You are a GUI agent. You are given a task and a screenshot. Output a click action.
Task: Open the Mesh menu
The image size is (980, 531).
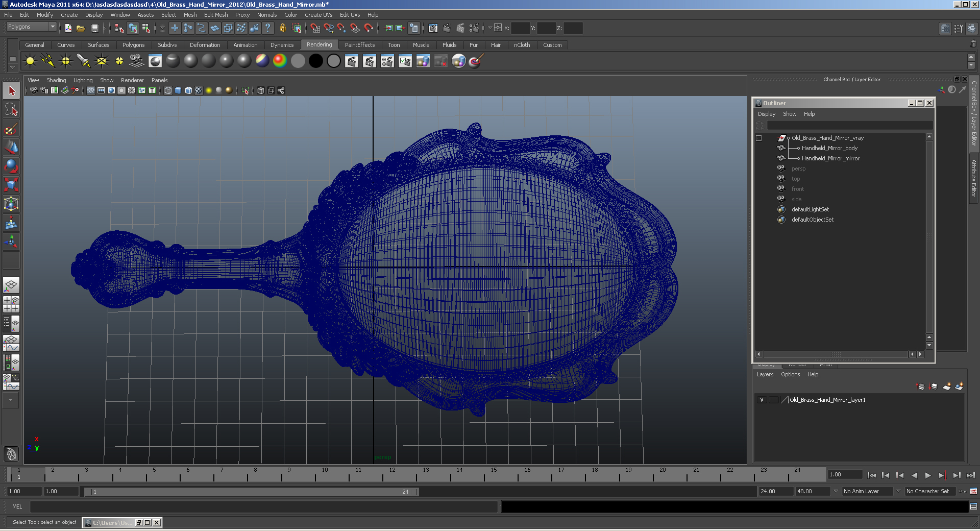coord(190,15)
